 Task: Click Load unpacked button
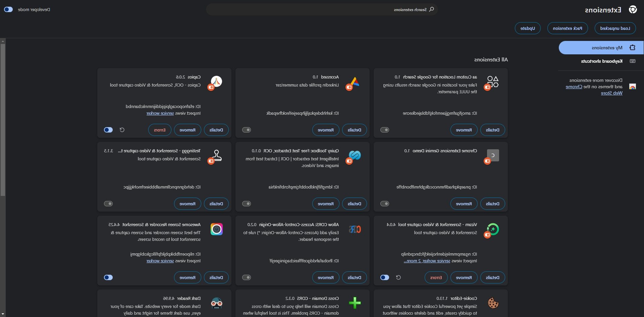point(615,28)
